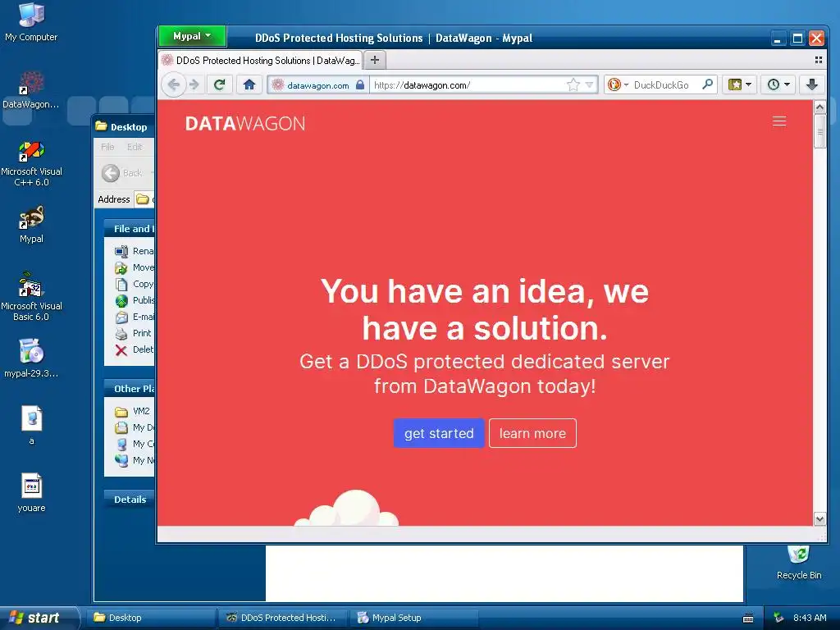Open the File menu in the Desktop window
This screenshot has height=630, width=840.
point(107,147)
